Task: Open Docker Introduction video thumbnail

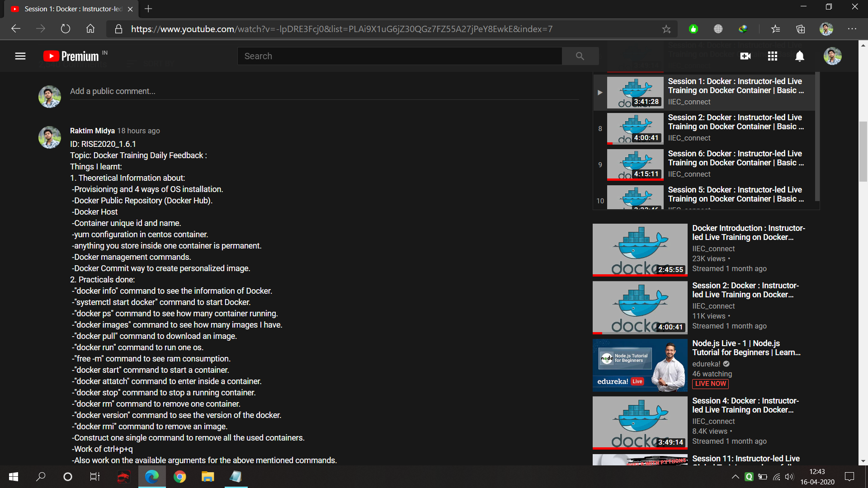Action: (x=640, y=250)
